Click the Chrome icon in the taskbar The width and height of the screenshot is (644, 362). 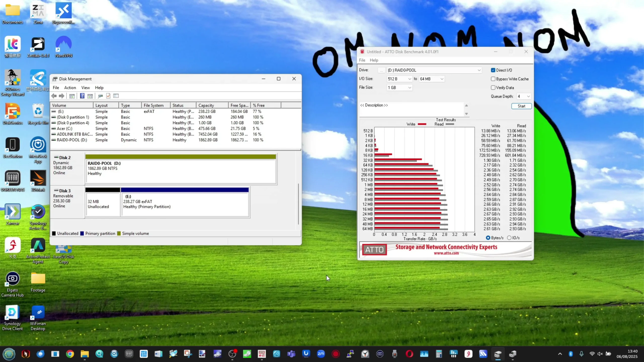[x=70, y=354]
